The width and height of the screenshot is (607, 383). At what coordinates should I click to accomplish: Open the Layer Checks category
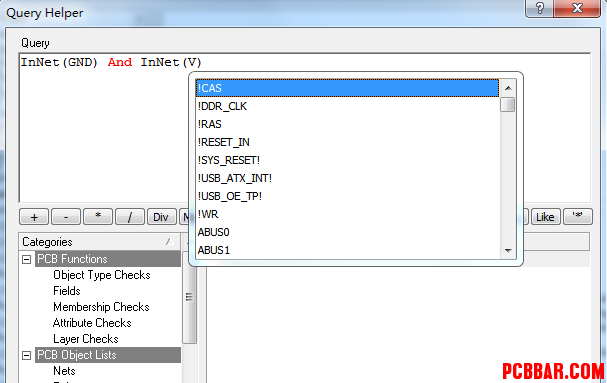click(x=86, y=339)
